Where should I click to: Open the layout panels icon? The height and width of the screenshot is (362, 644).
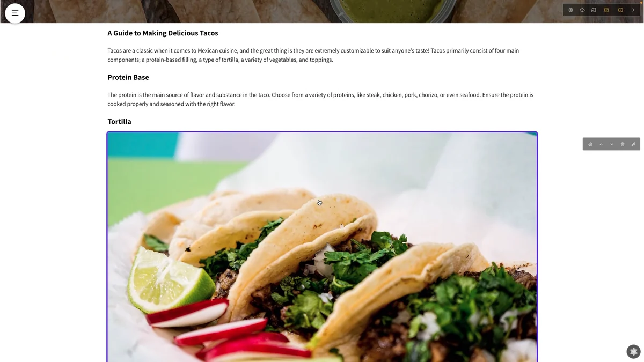click(x=594, y=10)
